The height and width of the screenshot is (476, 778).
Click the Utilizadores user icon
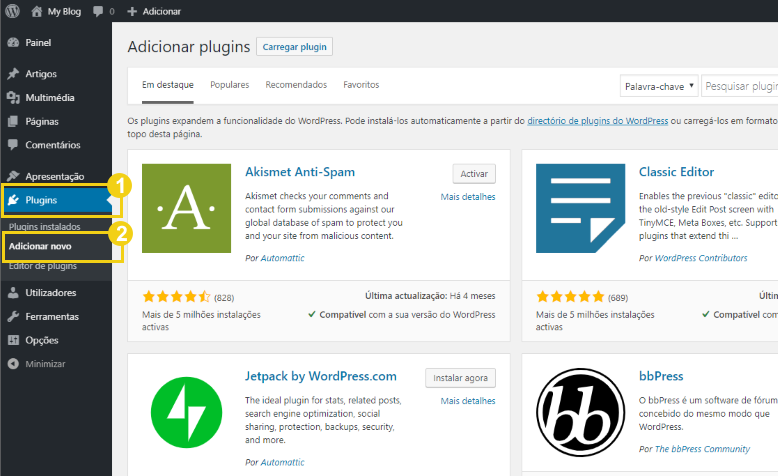(13, 293)
